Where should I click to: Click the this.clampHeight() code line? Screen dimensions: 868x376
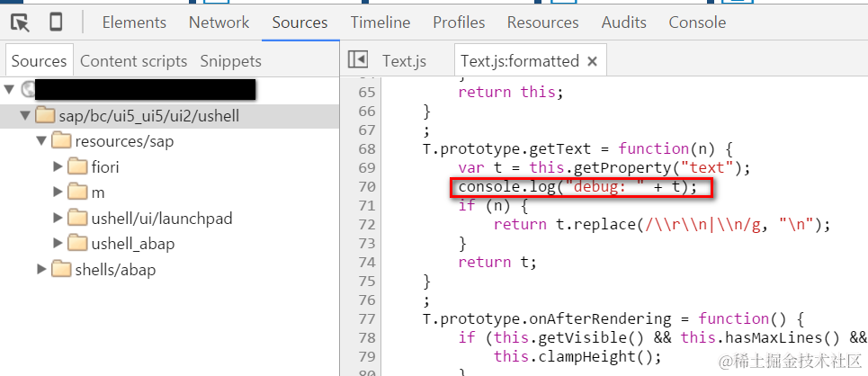578,356
